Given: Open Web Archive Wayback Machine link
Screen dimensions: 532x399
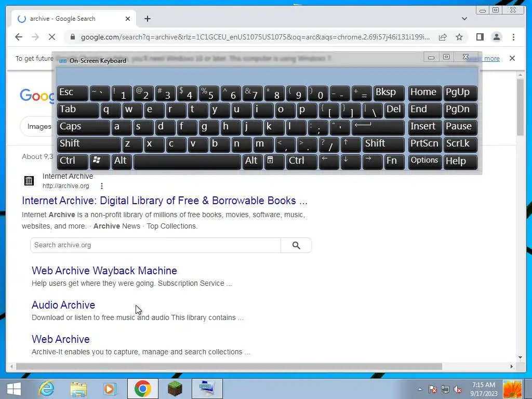Looking at the screenshot, I should click(x=104, y=270).
